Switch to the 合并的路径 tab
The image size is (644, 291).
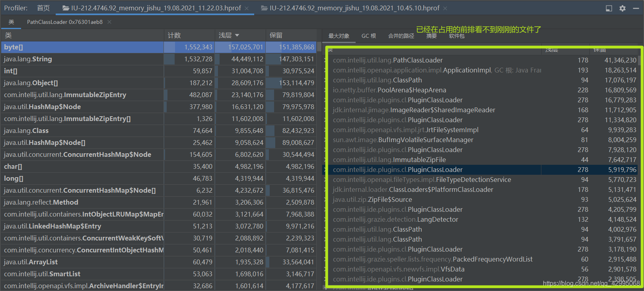[x=401, y=36]
